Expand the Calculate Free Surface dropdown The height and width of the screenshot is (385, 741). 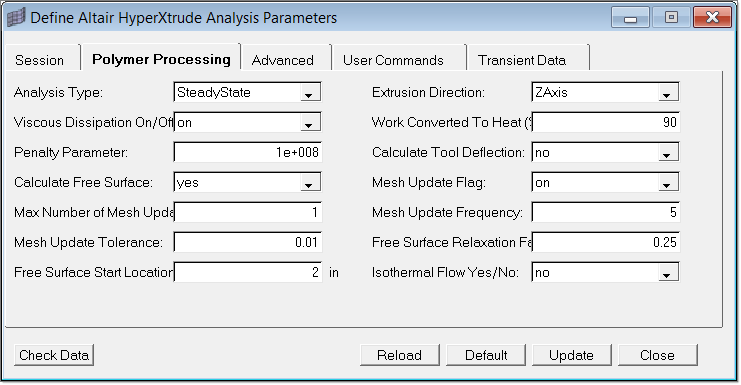(248, 182)
